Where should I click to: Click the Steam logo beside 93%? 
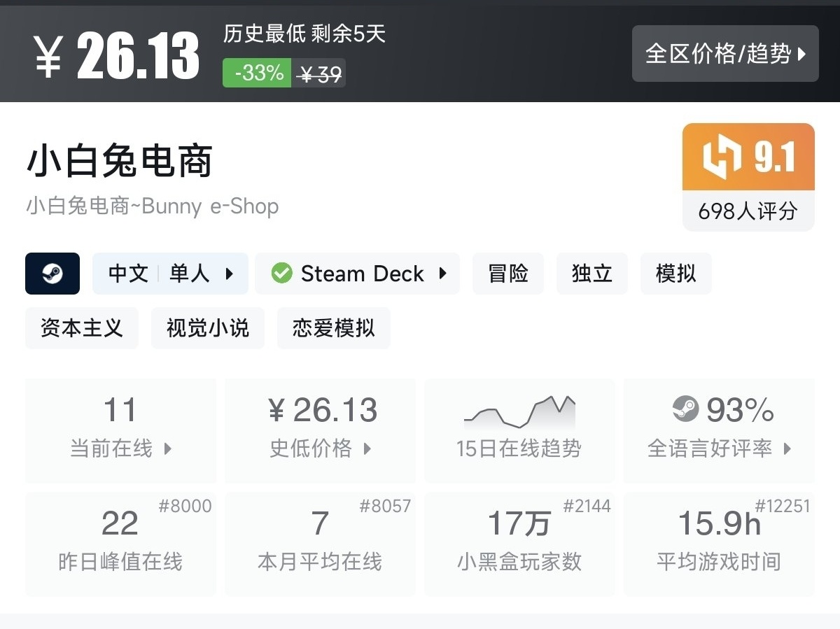tap(685, 409)
